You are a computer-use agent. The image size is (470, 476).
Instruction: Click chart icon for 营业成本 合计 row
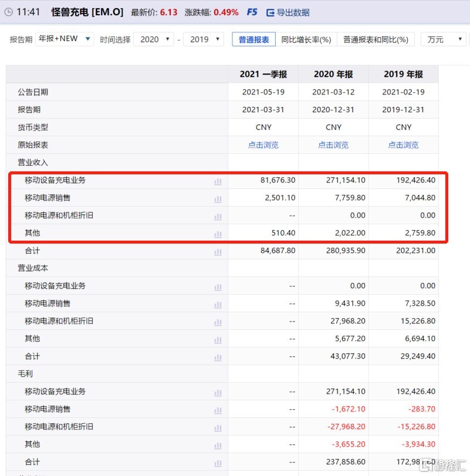pos(218,357)
